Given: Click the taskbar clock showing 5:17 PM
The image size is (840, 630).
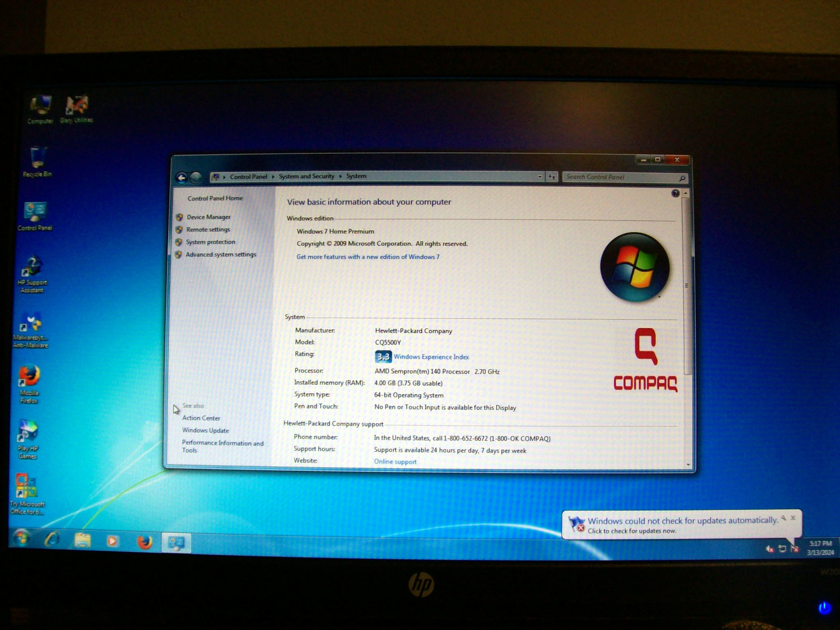Looking at the screenshot, I should (821, 548).
